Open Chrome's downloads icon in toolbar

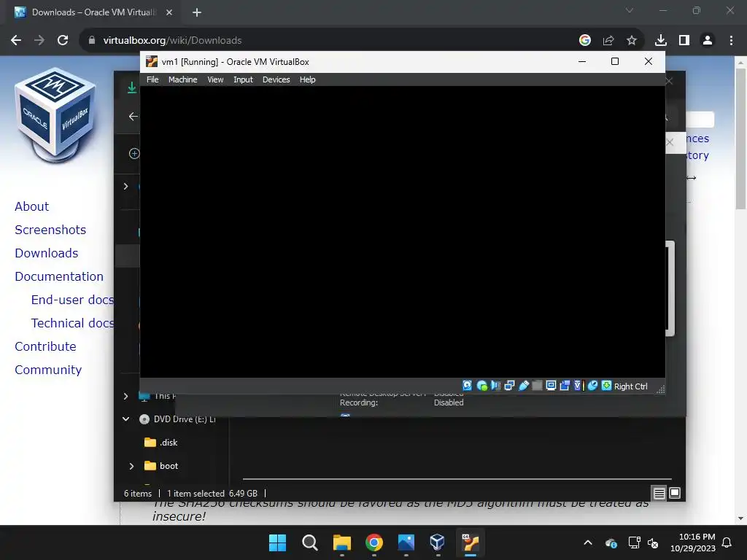click(x=660, y=41)
